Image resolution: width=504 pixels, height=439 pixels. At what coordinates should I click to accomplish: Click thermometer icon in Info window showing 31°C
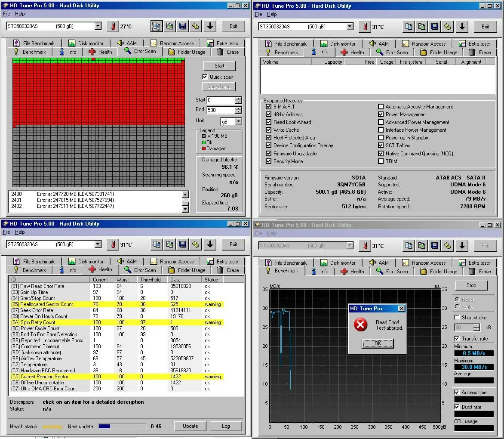365,27
